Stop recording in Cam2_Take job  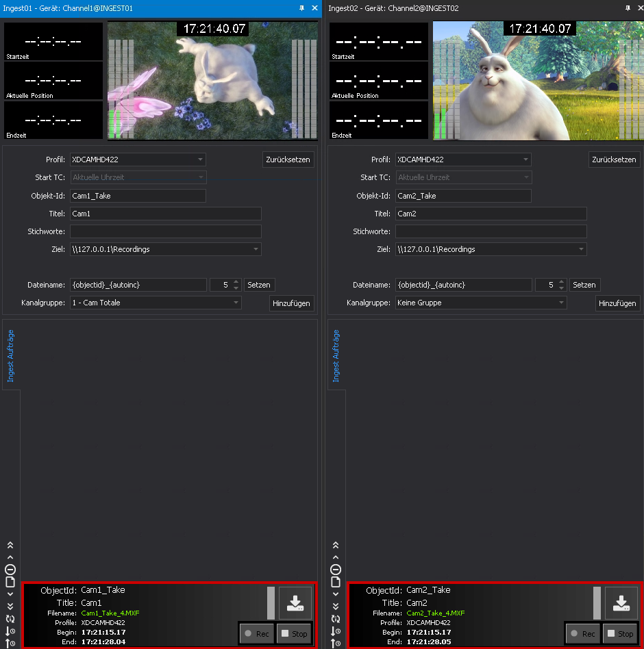click(x=620, y=634)
